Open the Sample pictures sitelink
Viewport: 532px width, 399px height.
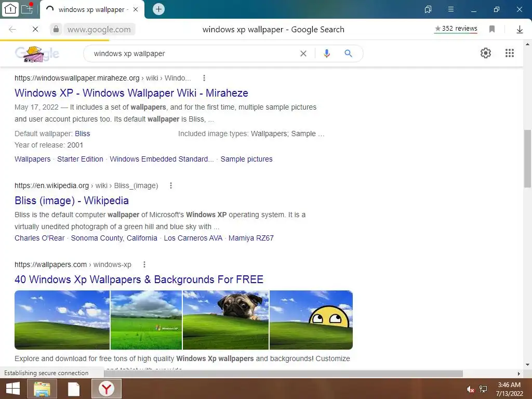click(247, 159)
